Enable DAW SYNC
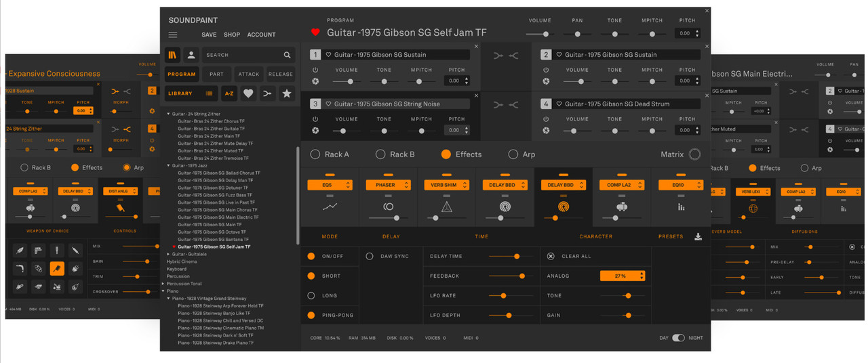Viewport: 868px width, 363px height. (x=370, y=256)
